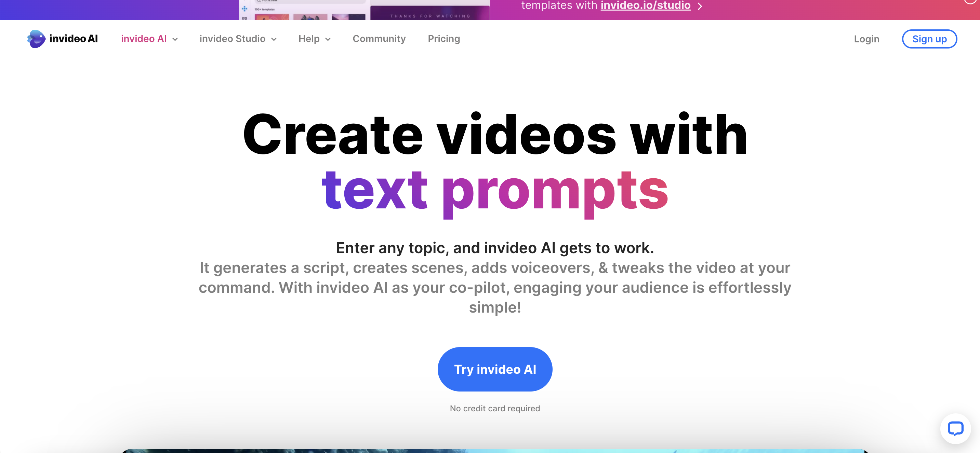Viewport: 980px width, 453px height.
Task: Open the Community menu item
Action: [x=379, y=39]
